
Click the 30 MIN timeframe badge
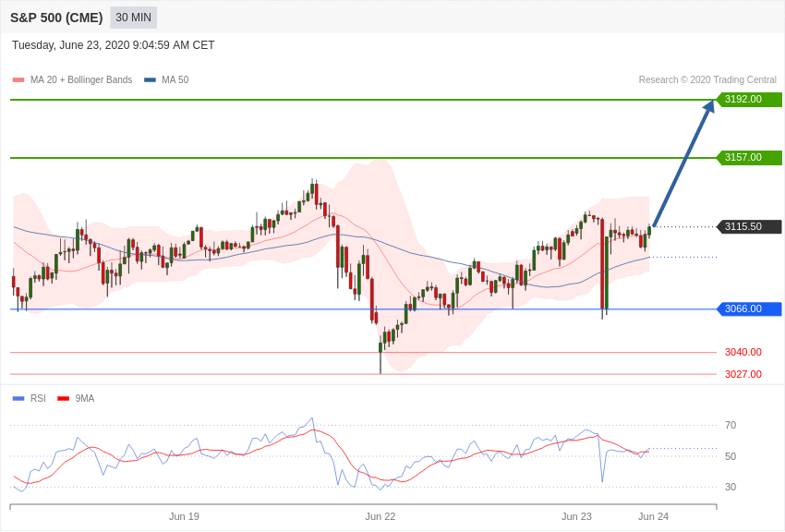[x=133, y=18]
